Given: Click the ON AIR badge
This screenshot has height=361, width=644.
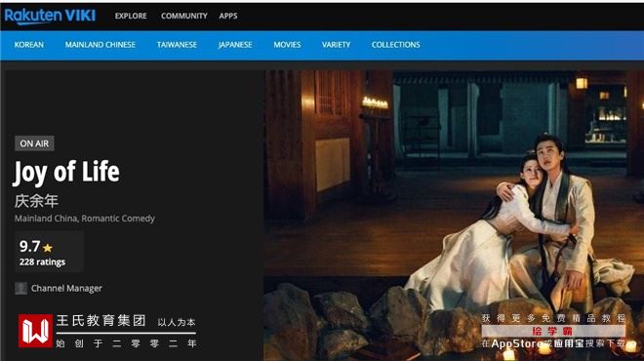Looking at the screenshot, I should (34, 143).
